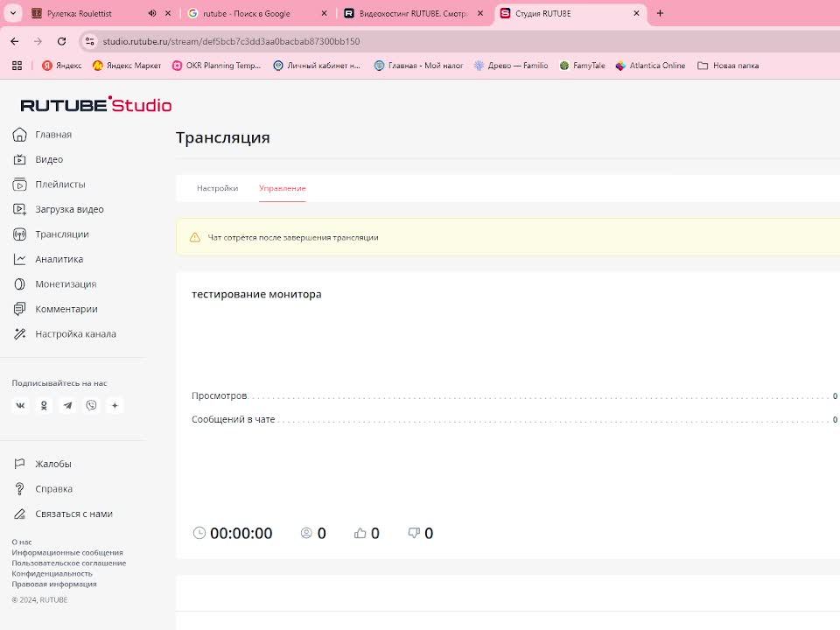
Task: Expand the Новая папка bookmarks folder
Action: pos(728,66)
